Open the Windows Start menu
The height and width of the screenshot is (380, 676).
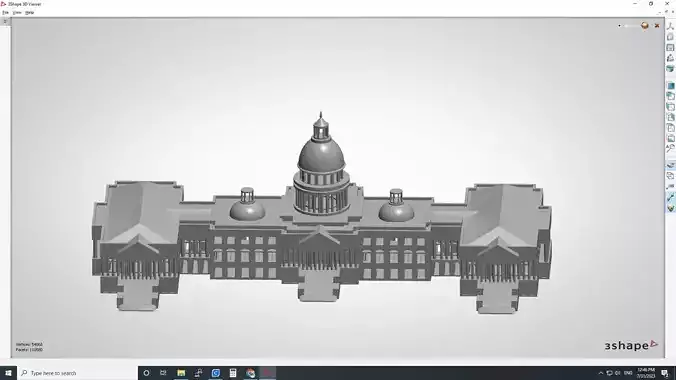(x=8, y=373)
